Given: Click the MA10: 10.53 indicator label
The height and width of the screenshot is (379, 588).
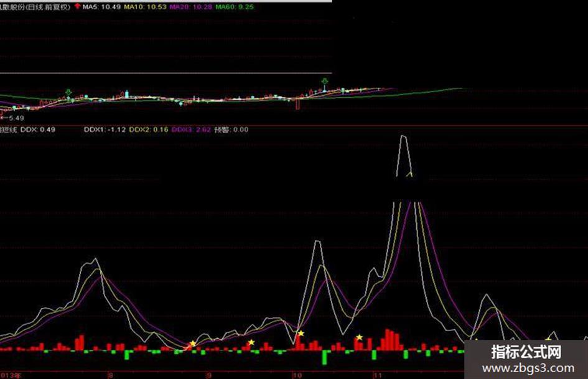Looking at the screenshot, I should [x=145, y=7].
